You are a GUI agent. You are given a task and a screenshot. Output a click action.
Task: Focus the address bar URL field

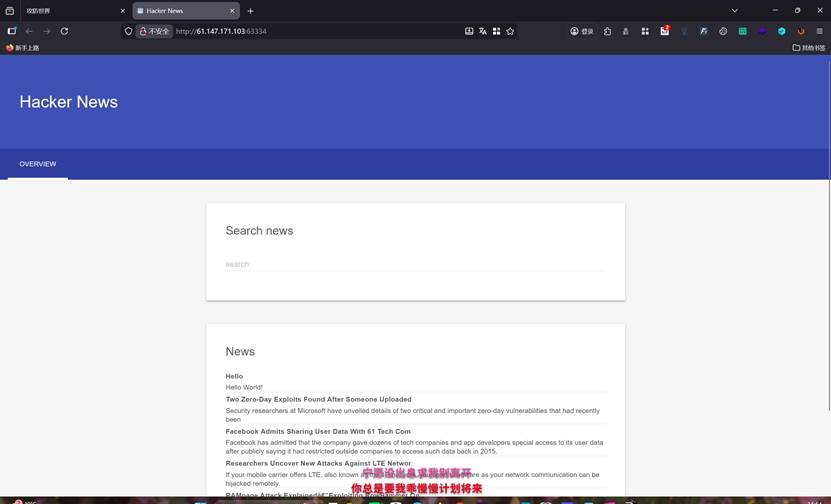coord(318,31)
